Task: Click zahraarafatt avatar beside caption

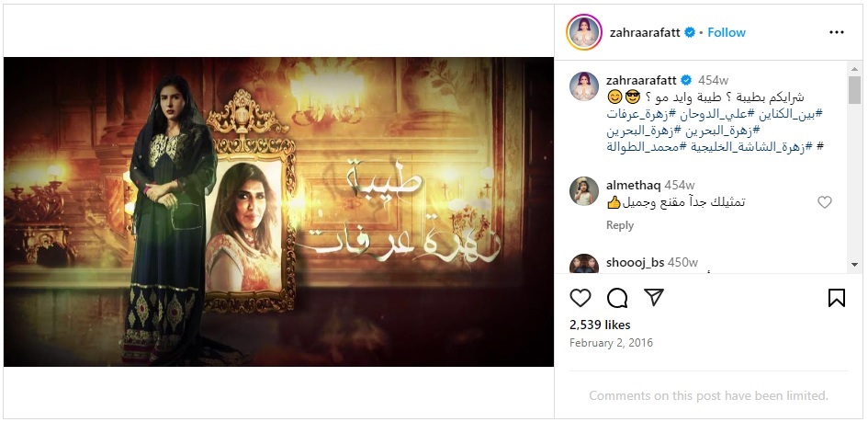Action: tap(584, 86)
